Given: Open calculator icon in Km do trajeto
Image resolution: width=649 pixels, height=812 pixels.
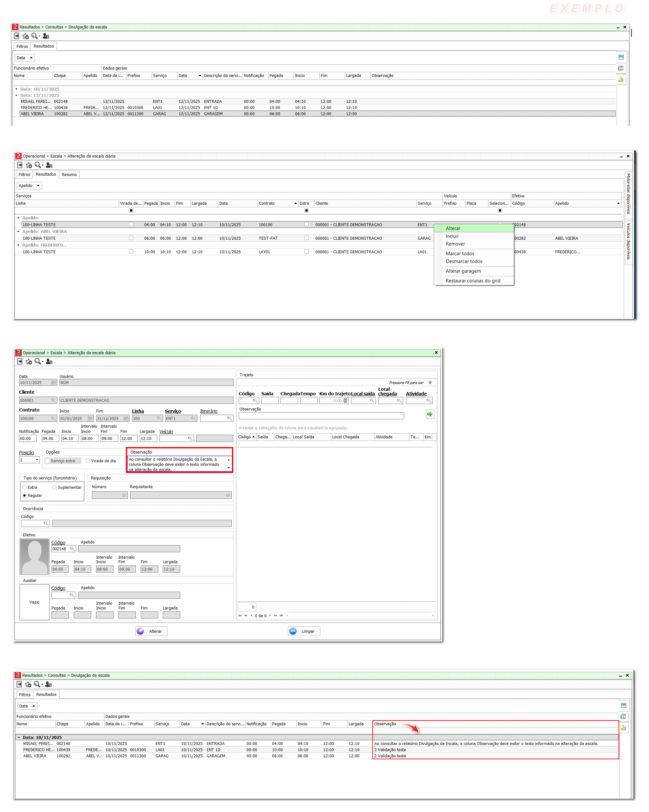Looking at the screenshot, I should pos(346,401).
